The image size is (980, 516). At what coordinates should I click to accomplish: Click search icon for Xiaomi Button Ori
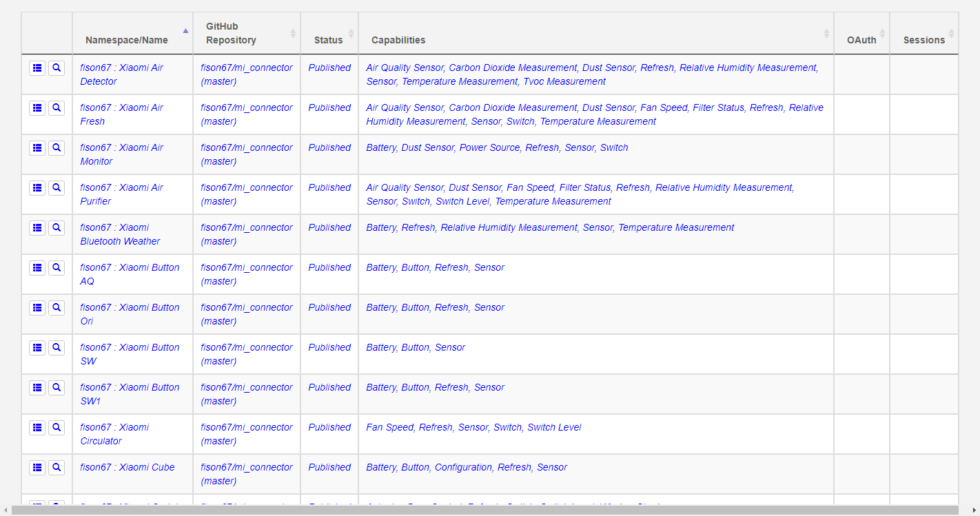tap(57, 308)
